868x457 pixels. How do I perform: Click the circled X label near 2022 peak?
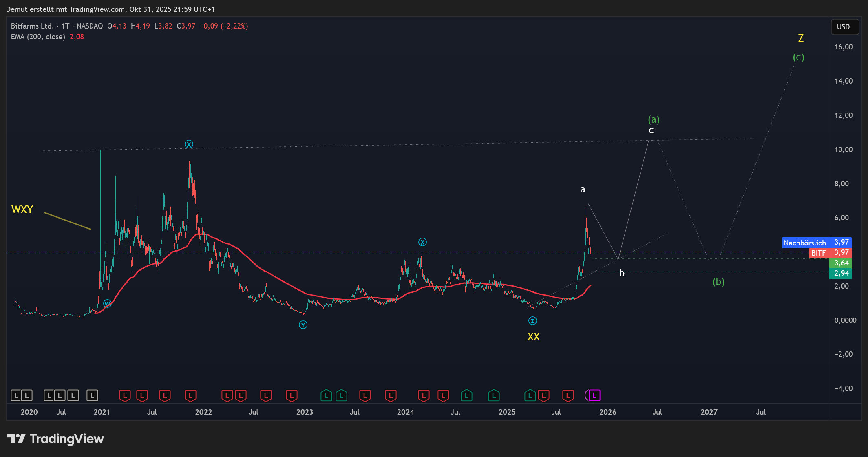click(x=189, y=144)
